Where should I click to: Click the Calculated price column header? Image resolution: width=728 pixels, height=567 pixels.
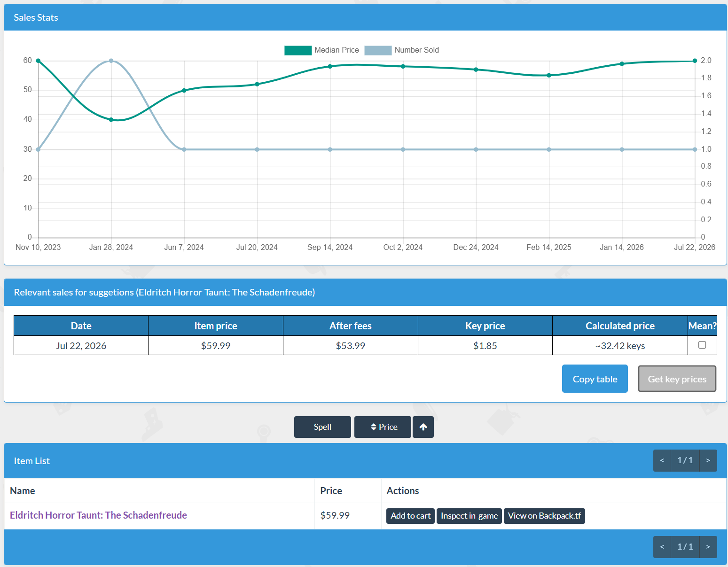tap(620, 326)
